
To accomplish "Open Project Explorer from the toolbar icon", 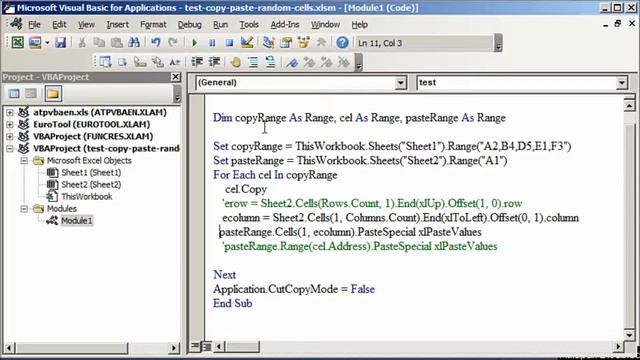I will (269, 42).
